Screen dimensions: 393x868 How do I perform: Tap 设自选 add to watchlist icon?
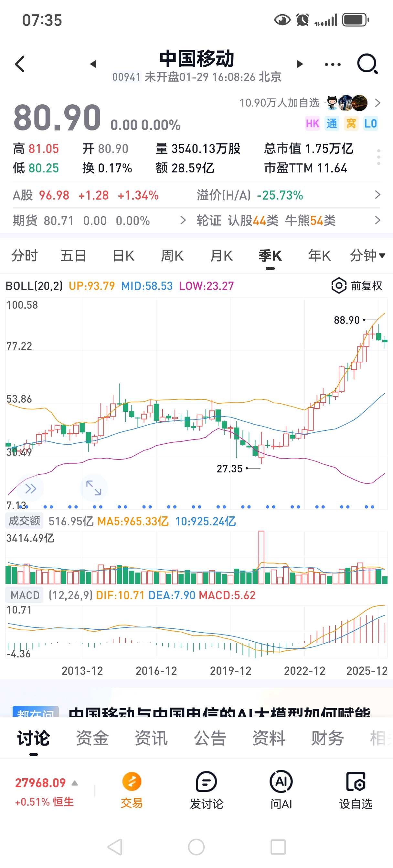(356, 781)
